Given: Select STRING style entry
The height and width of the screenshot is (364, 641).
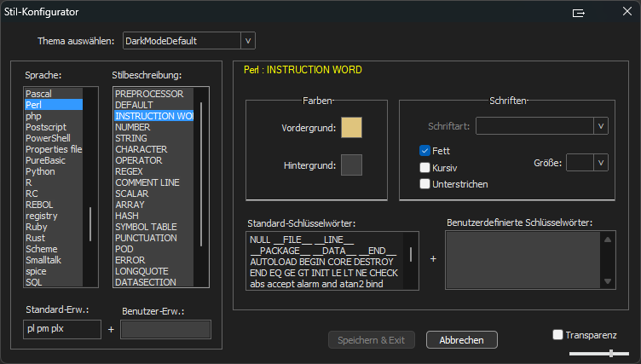Looking at the screenshot, I should [153, 138].
